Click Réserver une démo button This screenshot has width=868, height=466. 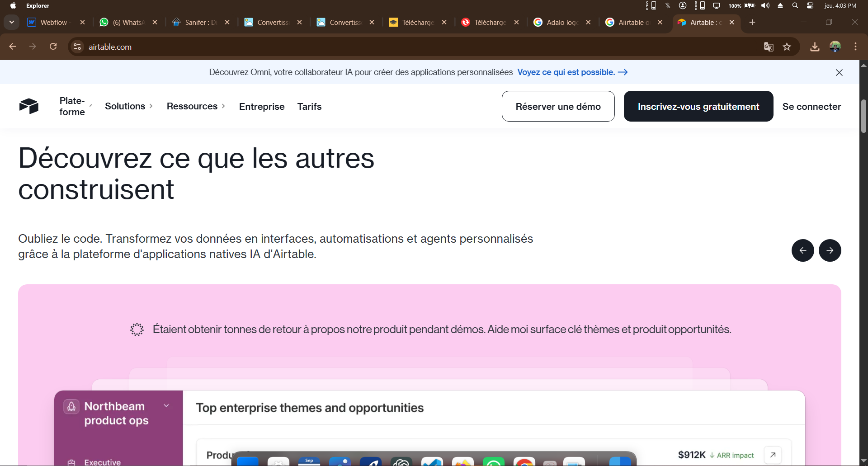558,106
